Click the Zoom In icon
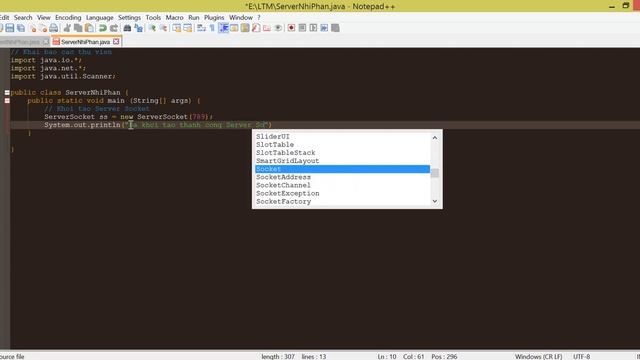The image size is (640, 360). (x=152, y=28)
